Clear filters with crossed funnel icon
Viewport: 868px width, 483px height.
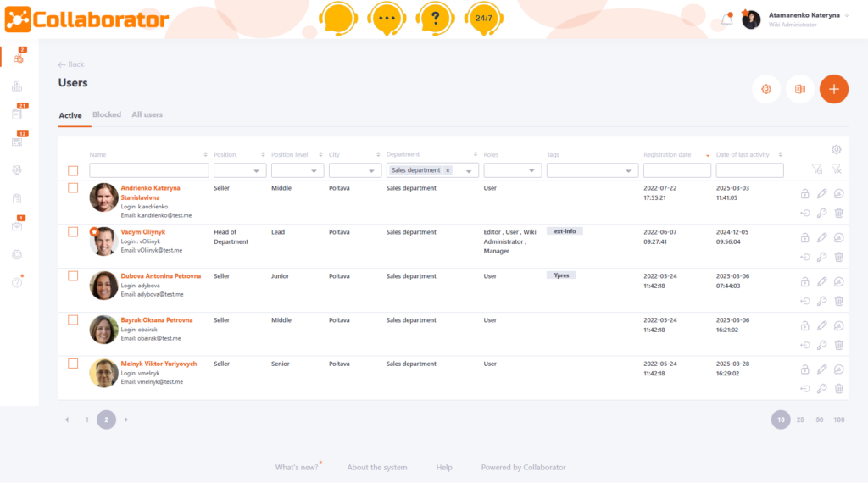tap(837, 169)
